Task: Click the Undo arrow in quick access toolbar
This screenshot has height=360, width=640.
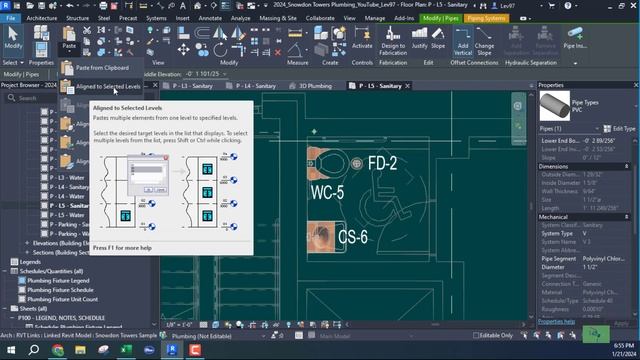Action: 70,6
